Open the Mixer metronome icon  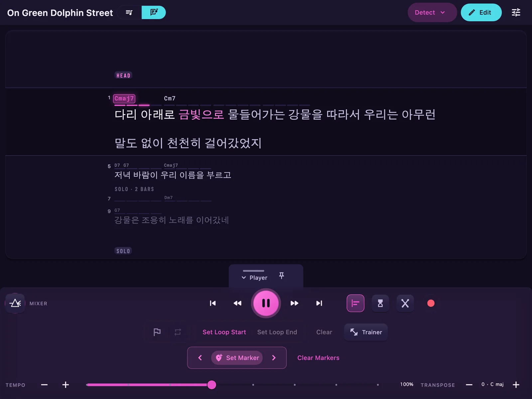tap(15, 303)
